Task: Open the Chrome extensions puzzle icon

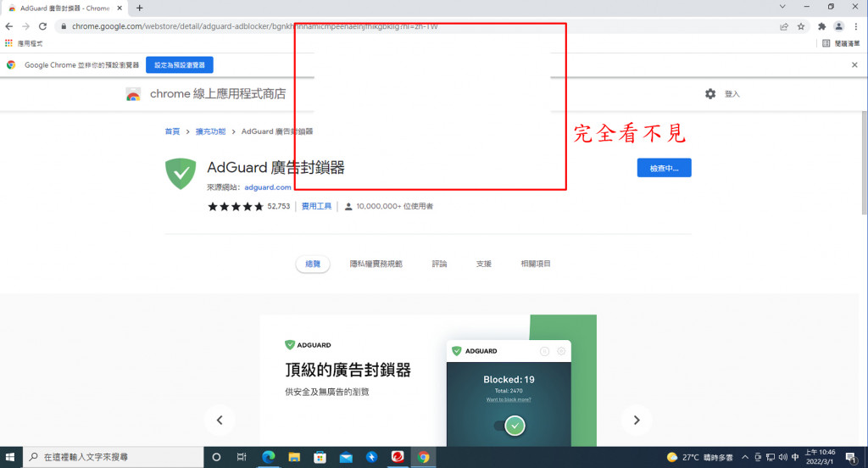Action: coord(822,26)
